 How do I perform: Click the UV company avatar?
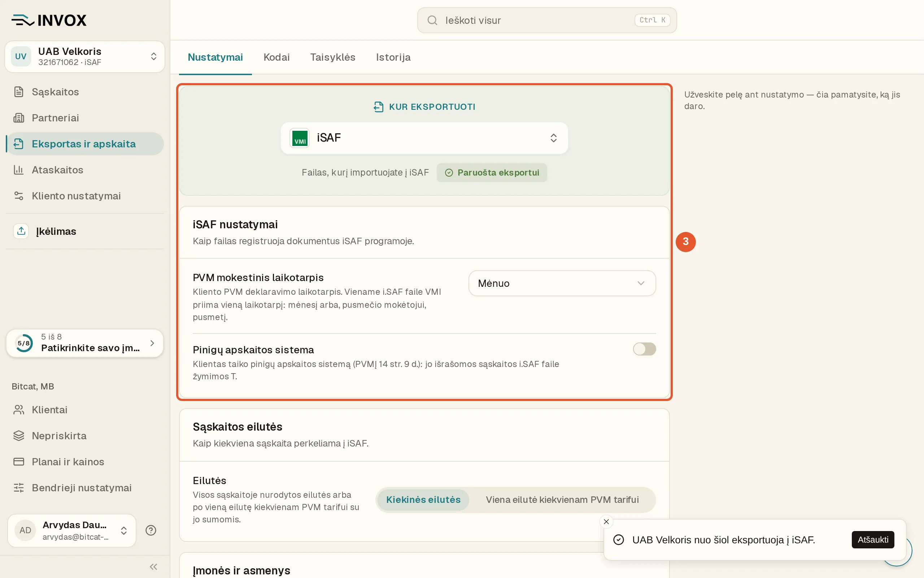21,57
